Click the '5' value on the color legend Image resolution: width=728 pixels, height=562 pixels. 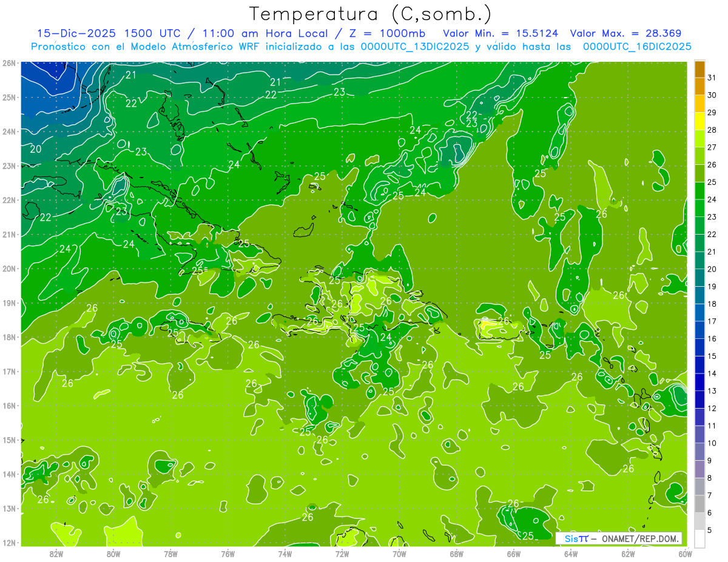click(x=710, y=530)
